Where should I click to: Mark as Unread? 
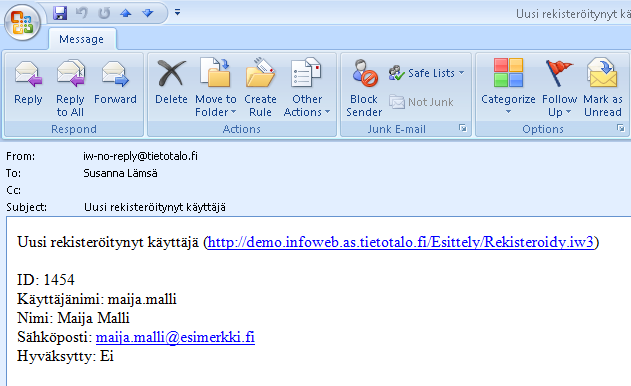(603, 88)
